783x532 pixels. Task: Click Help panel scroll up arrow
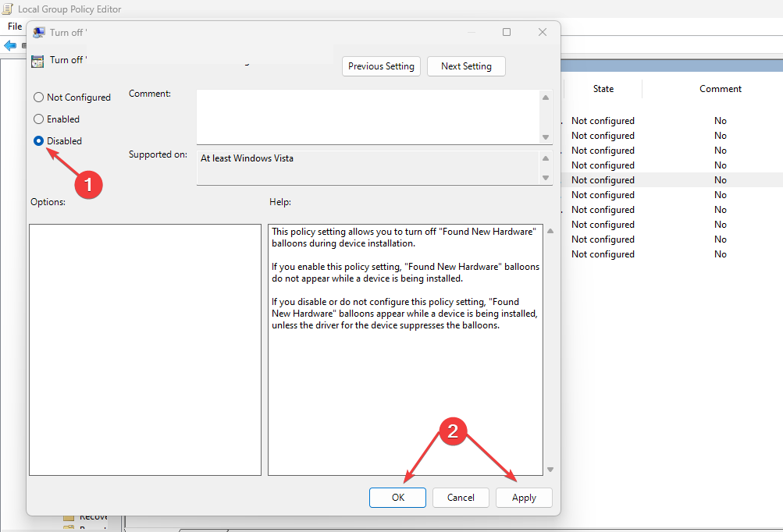point(550,231)
